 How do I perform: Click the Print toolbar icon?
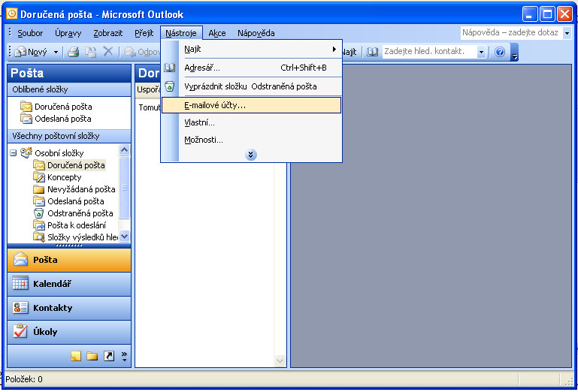tap(73, 52)
